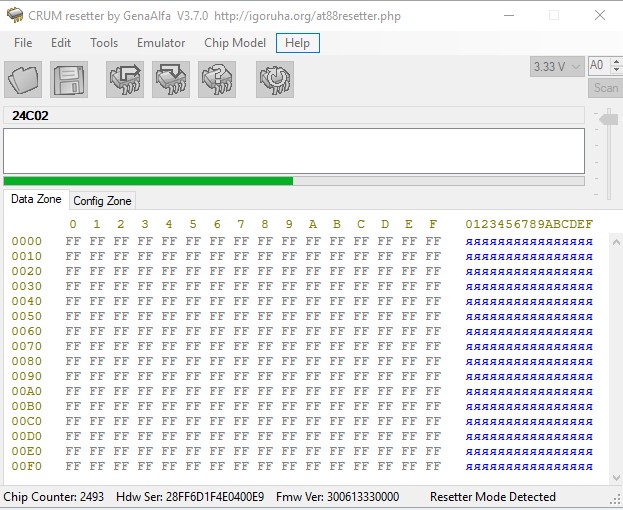Click in the white log text box
The width and height of the screenshot is (623, 510).
click(293, 151)
